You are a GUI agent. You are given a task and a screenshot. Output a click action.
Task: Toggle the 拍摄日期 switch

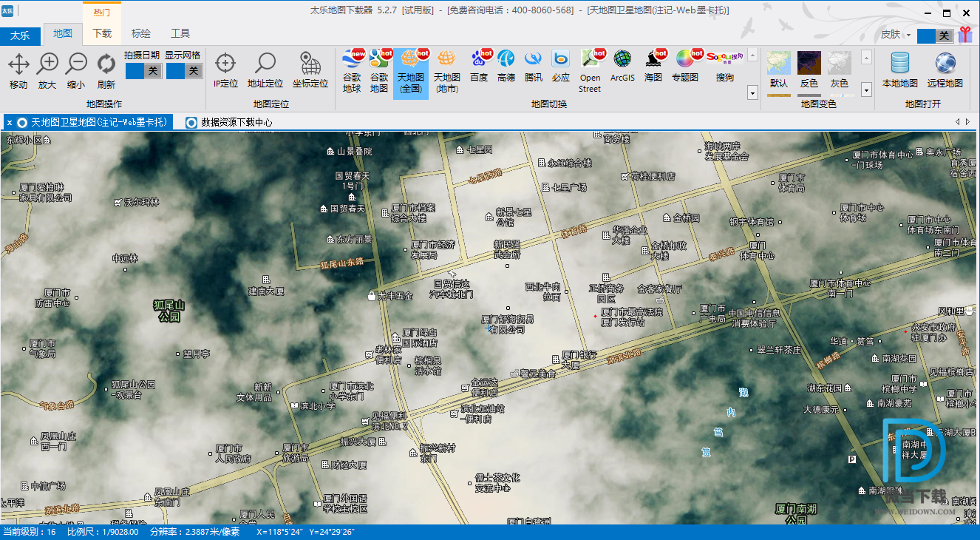[143, 71]
